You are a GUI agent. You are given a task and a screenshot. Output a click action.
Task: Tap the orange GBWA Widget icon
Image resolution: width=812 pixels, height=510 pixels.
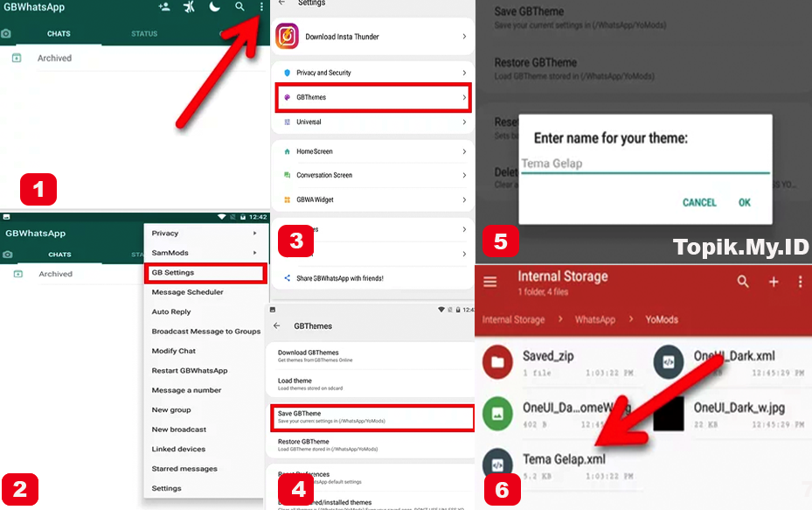point(288,199)
